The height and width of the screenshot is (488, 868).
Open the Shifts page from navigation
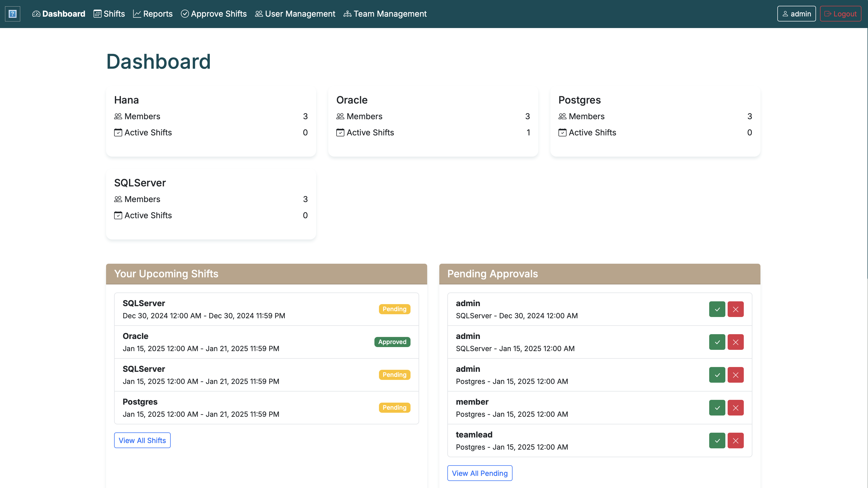coord(109,14)
